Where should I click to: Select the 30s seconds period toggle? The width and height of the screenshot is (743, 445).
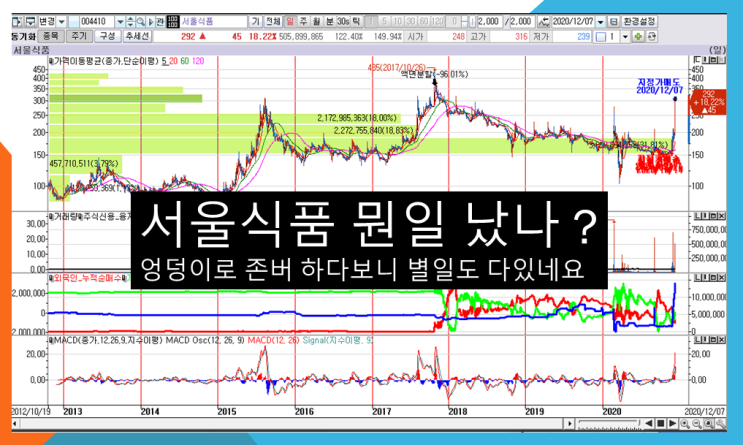click(x=343, y=22)
